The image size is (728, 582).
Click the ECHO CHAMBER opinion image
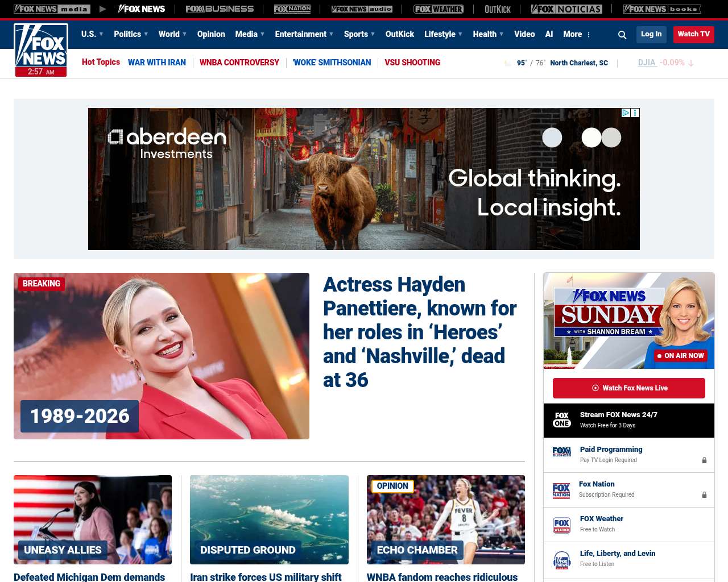coord(446,519)
